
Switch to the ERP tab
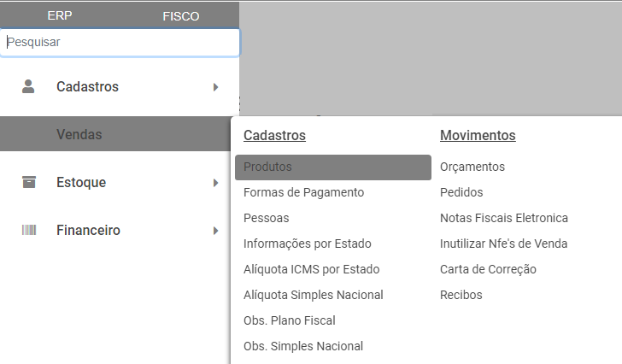60,15
